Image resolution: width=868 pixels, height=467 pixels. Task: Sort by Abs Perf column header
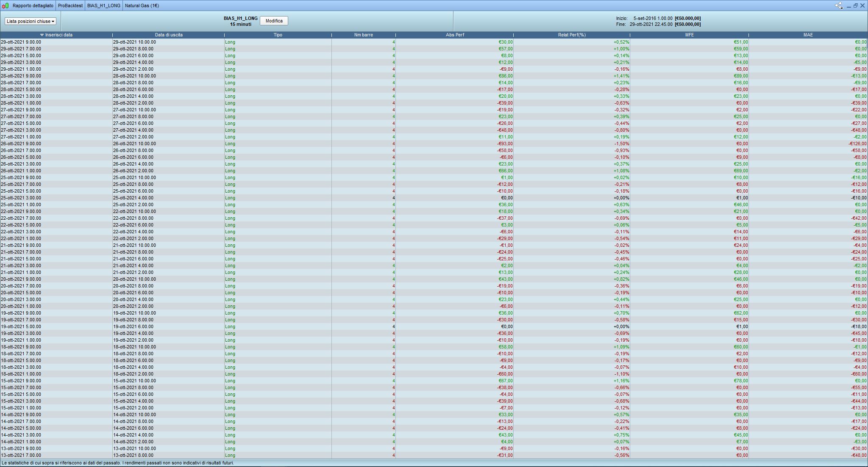pyautogui.click(x=455, y=35)
